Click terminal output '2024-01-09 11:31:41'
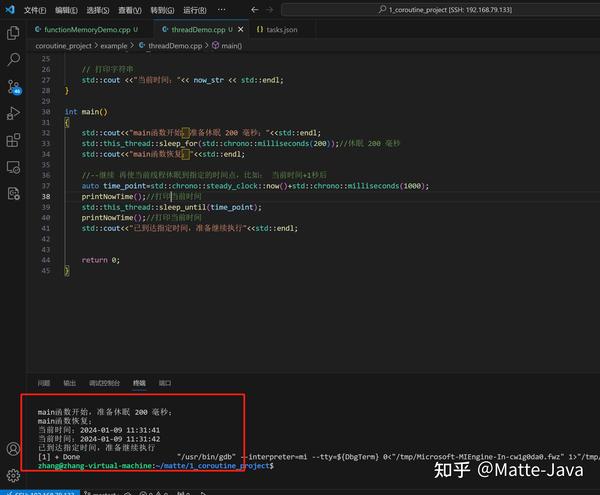 point(120,430)
